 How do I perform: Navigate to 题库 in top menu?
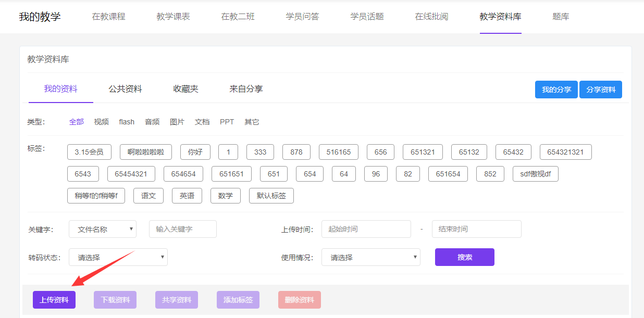(561, 17)
